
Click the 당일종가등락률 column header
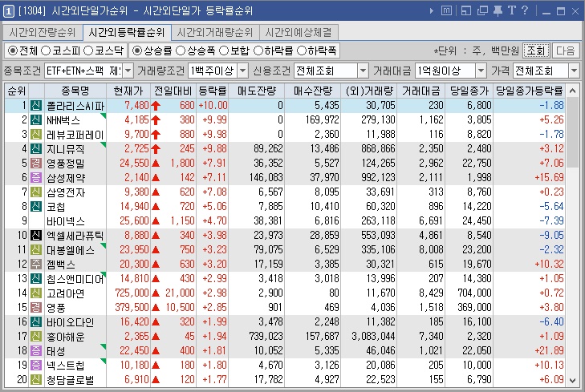pyautogui.click(x=529, y=91)
